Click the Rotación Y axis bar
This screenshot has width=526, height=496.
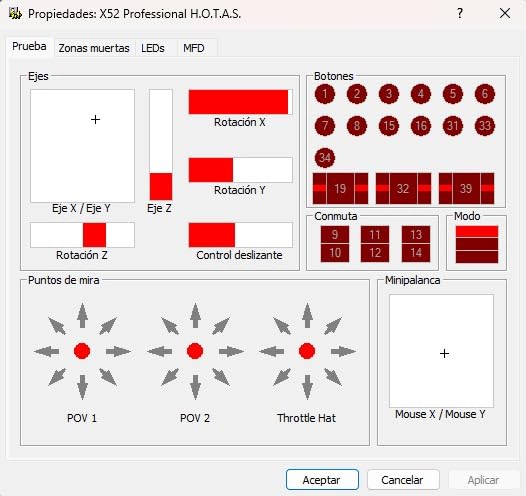[x=241, y=170]
